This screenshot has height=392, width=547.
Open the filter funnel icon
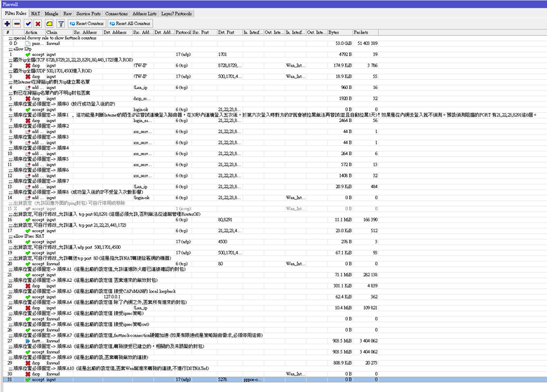click(x=61, y=24)
